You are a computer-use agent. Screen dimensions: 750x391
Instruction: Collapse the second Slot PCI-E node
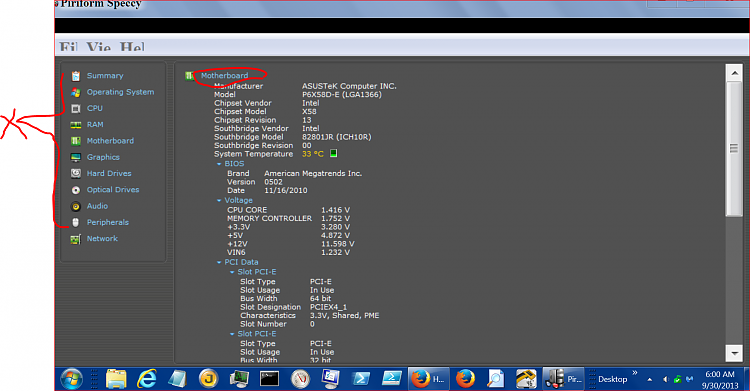232,334
